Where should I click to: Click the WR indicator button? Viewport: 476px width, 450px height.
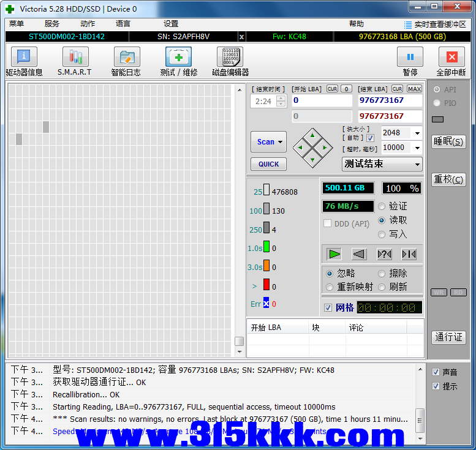click(439, 292)
